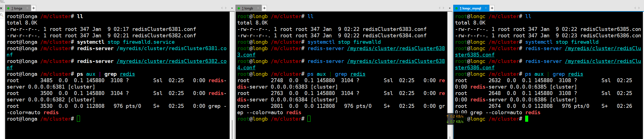
Task: Click PID 2674 in longc process list
Action: pos(495,106)
